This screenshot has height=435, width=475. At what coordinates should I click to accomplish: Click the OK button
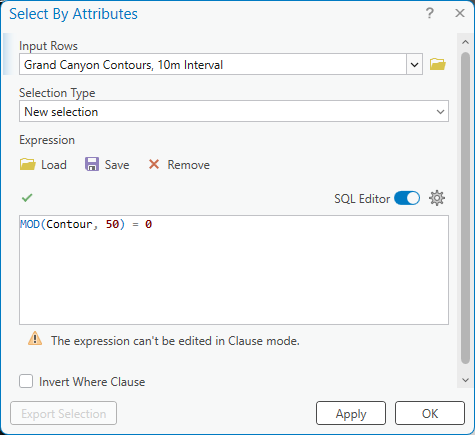pos(430,413)
